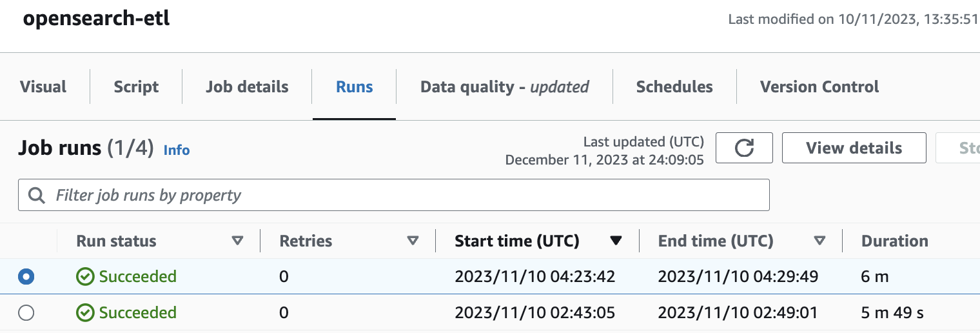980x333 pixels.
Task: Click the refresh job runs icon button
Action: pyautogui.click(x=744, y=148)
